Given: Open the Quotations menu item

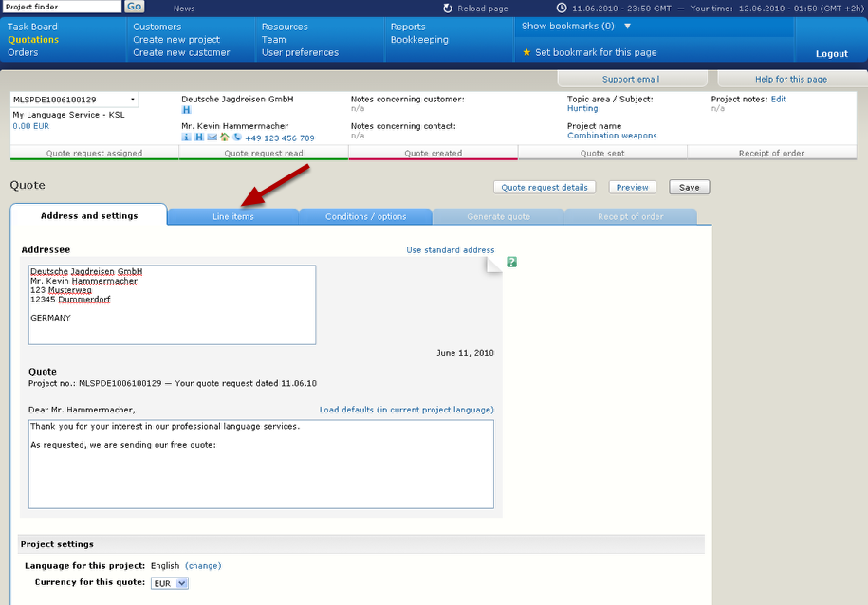Looking at the screenshot, I should point(33,40).
